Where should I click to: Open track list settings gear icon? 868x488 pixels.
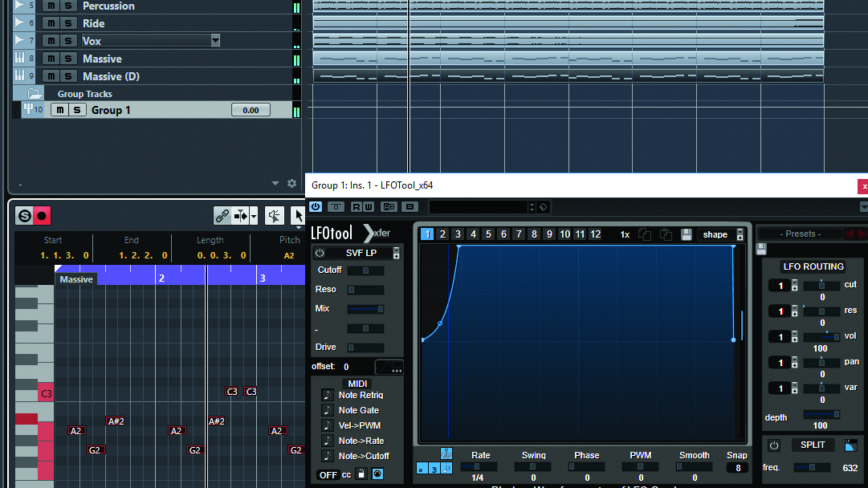[291, 183]
